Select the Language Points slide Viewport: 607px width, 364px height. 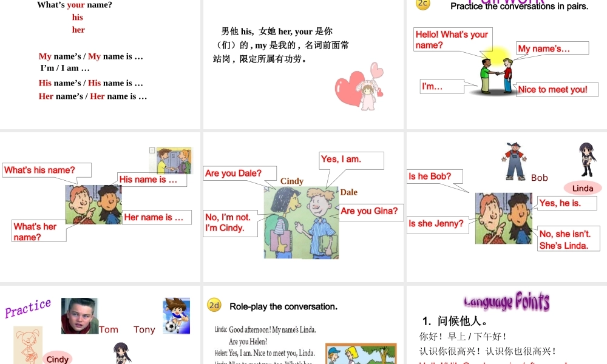coord(507,325)
